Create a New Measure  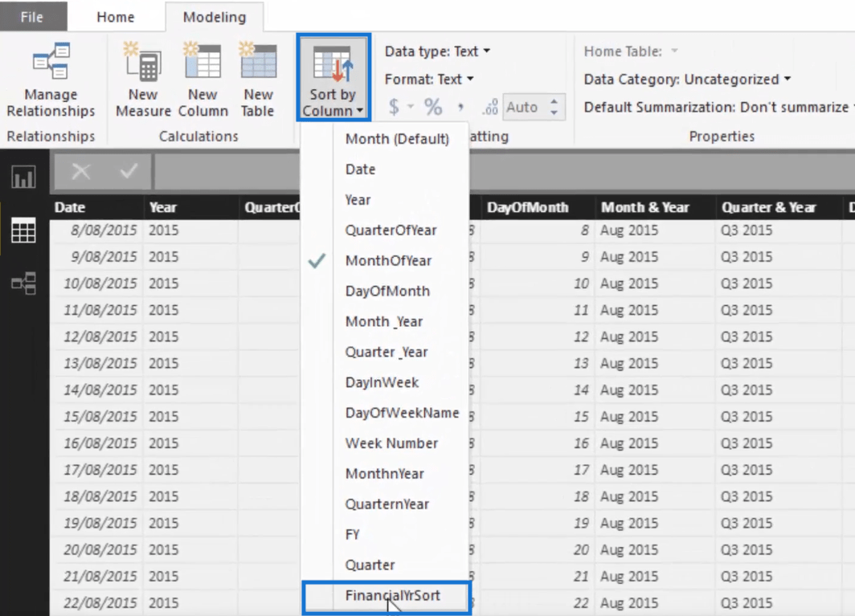click(x=143, y=80)
